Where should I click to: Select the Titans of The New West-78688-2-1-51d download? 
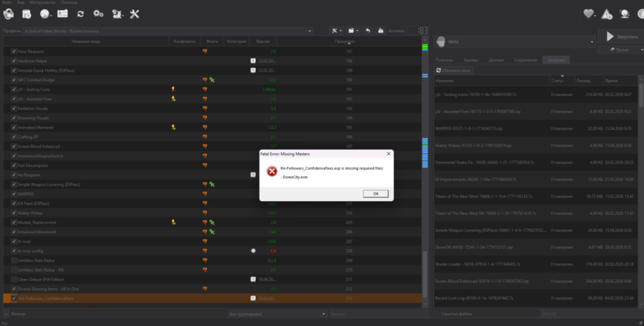[536, 197]
